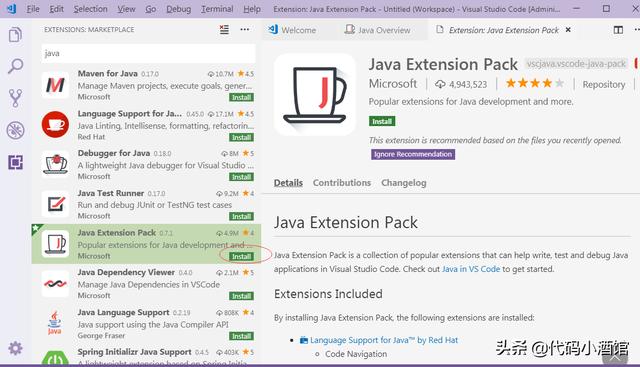Install Debugger for Java
This screenshot has width=640, height=367.
[x=241, y=177]
